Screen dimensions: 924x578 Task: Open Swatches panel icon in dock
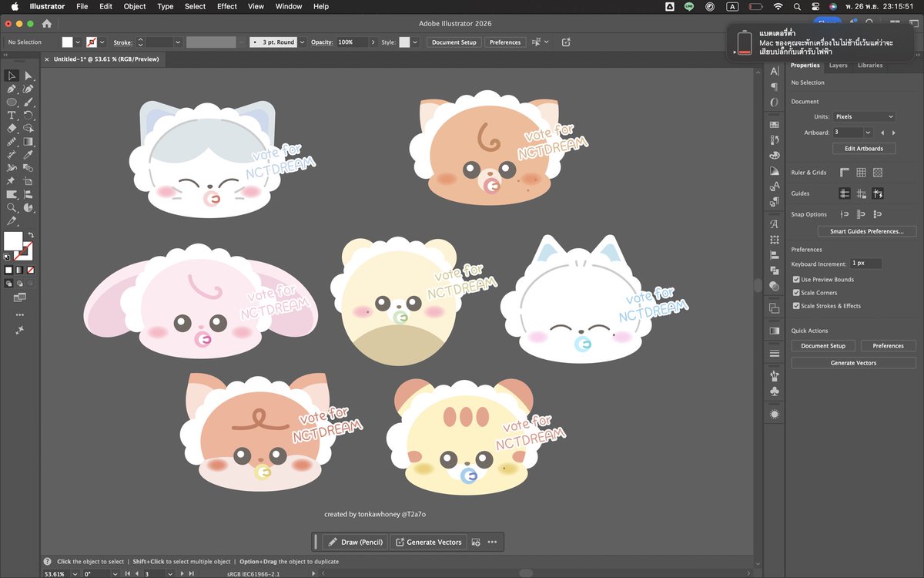(x=775, y=124)
